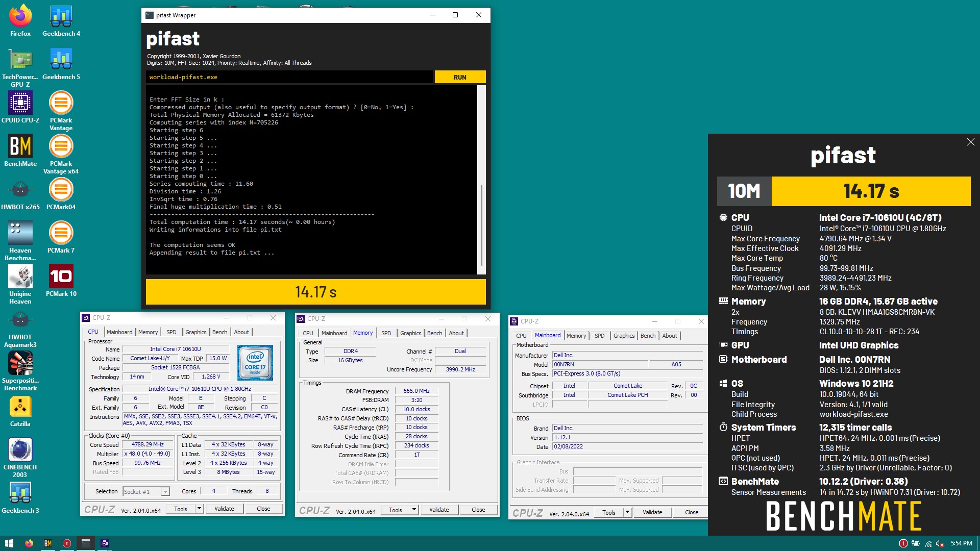Click Validate in the left CPU-Z window
The image size is (980, 551).
point(224,509)
